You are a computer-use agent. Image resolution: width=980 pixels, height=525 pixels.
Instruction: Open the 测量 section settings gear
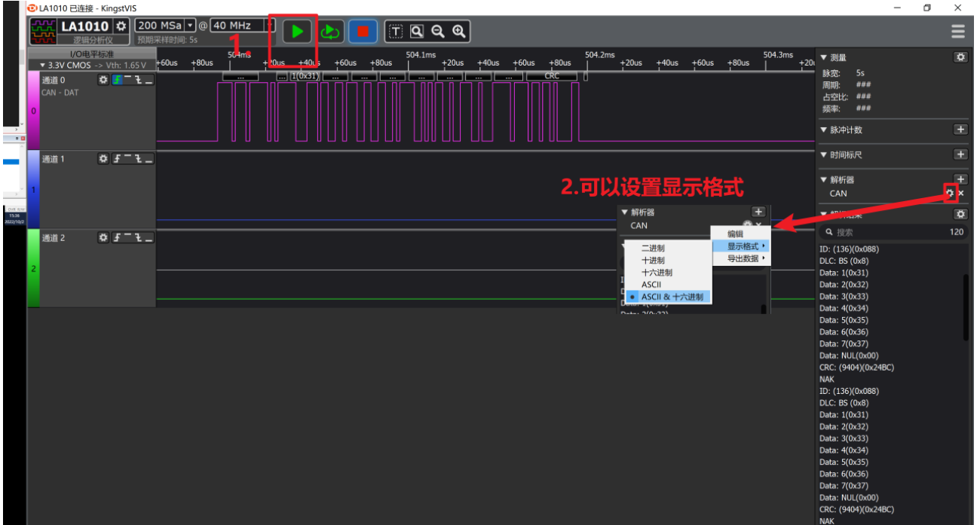click(x=960, y=57)
